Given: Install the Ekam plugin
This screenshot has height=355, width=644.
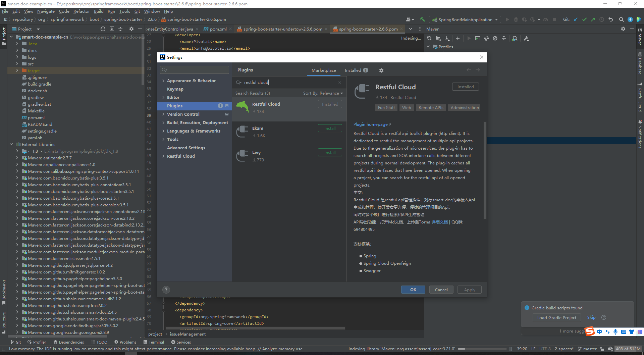Looking at the screenshot, I should click(330, 128).
